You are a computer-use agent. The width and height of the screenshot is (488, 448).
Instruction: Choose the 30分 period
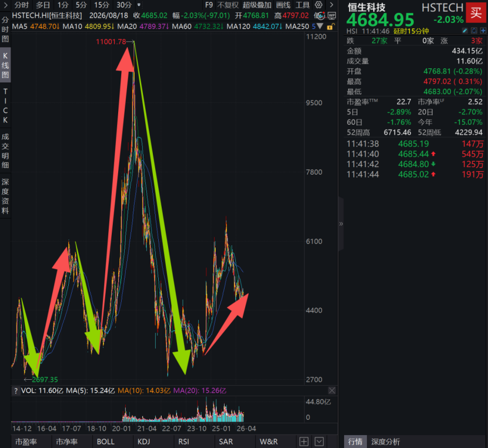click(x=124, y=5)
